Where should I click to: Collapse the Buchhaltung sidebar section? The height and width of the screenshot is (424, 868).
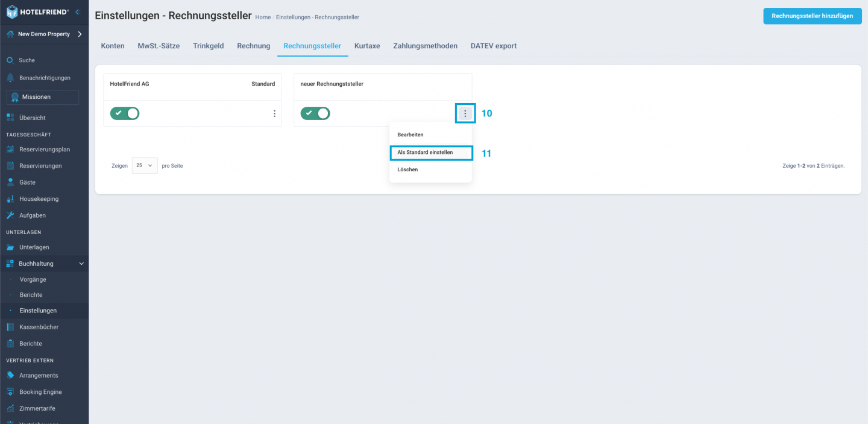pyautogui.click(x=81, y=264)
